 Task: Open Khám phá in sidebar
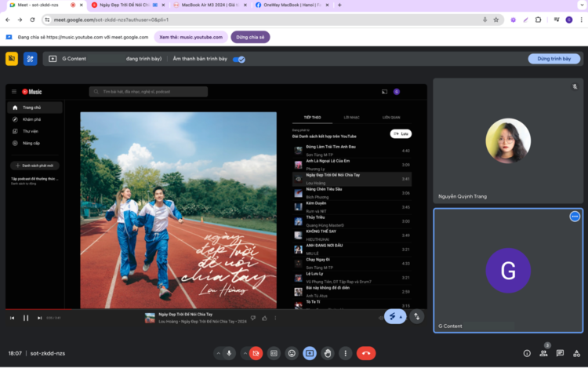34,119
